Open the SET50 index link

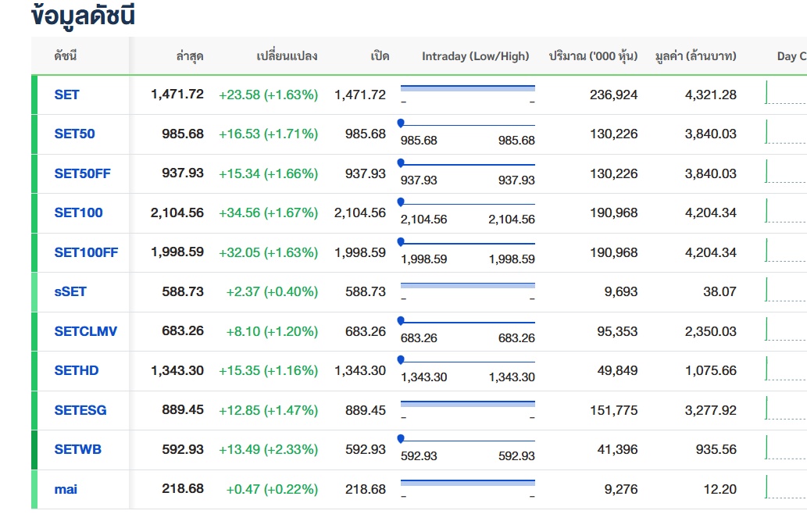click(x=74, y=134)
